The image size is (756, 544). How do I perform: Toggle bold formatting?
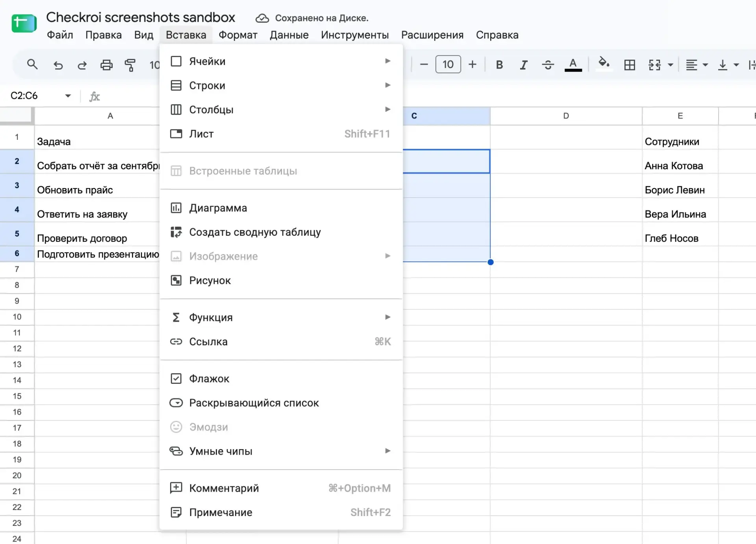click(x=499, y=65)
